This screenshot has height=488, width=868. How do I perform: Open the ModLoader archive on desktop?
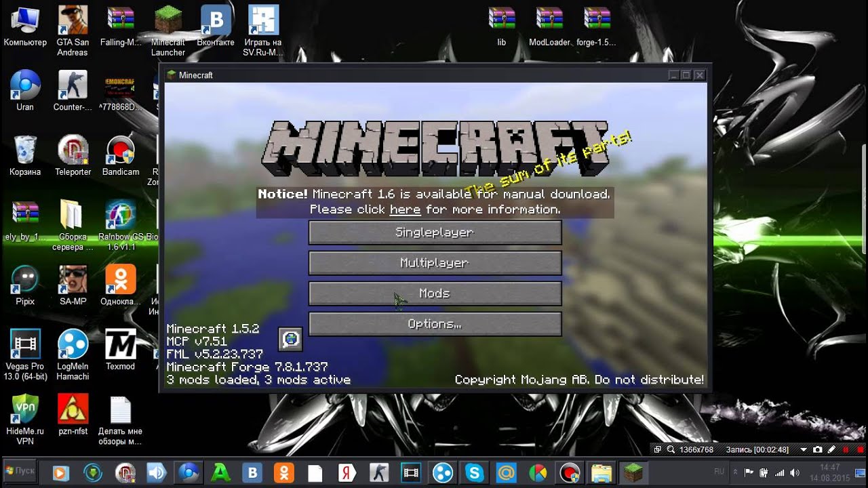coord(549,27)
